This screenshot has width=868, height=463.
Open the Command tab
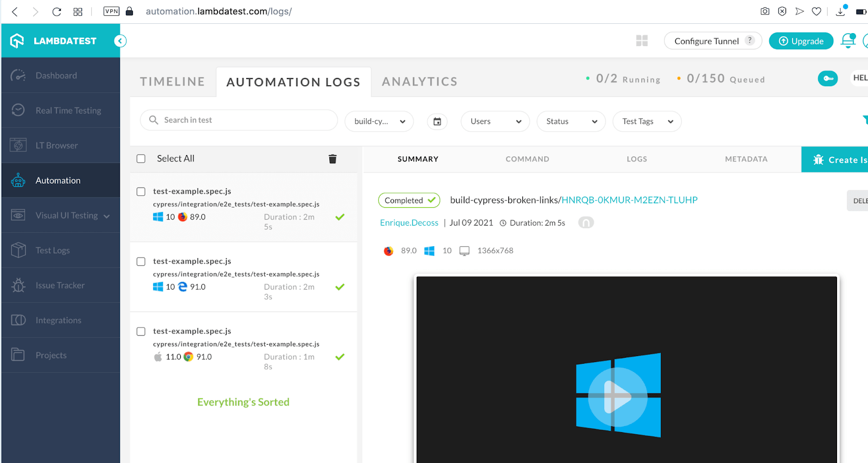pos(527,159)
